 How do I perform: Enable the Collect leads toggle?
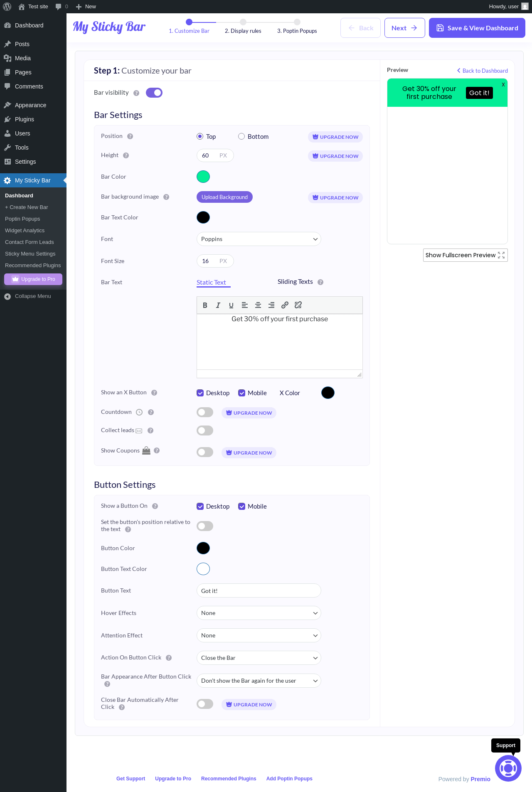205,430
